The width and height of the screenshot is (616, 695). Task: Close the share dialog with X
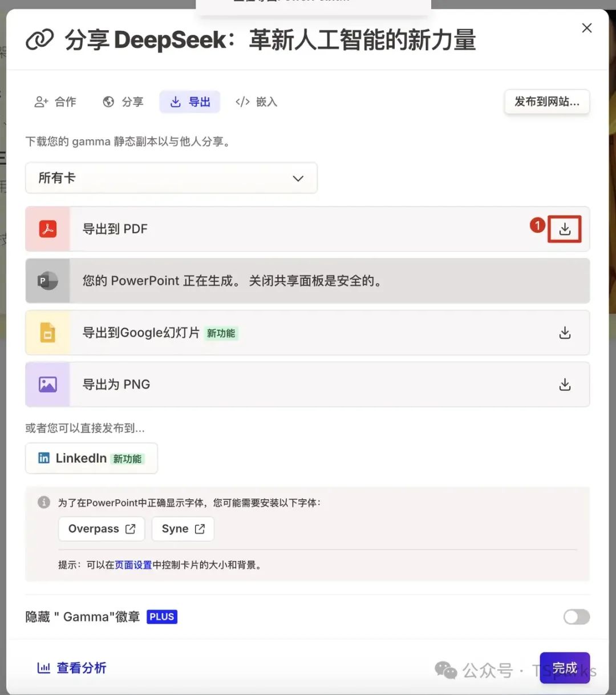pyautogui.click(x=587, y=28)
